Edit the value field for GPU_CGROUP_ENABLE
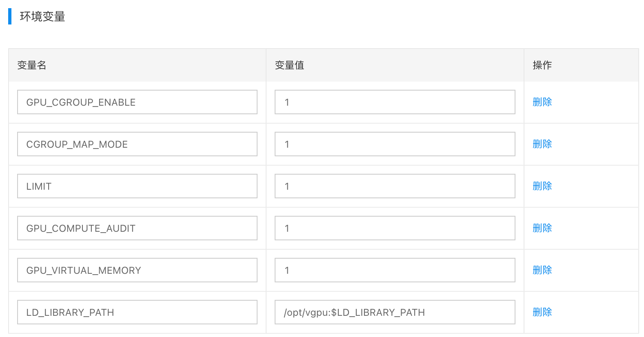644x337 pixels. click(x=395, y=102)
